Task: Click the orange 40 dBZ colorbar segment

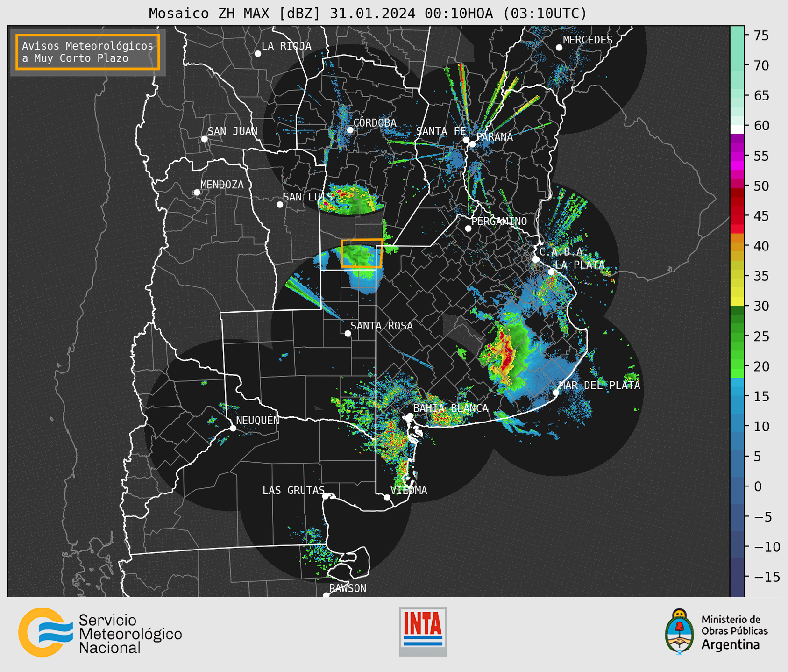Action: click(x=737, y=246)
